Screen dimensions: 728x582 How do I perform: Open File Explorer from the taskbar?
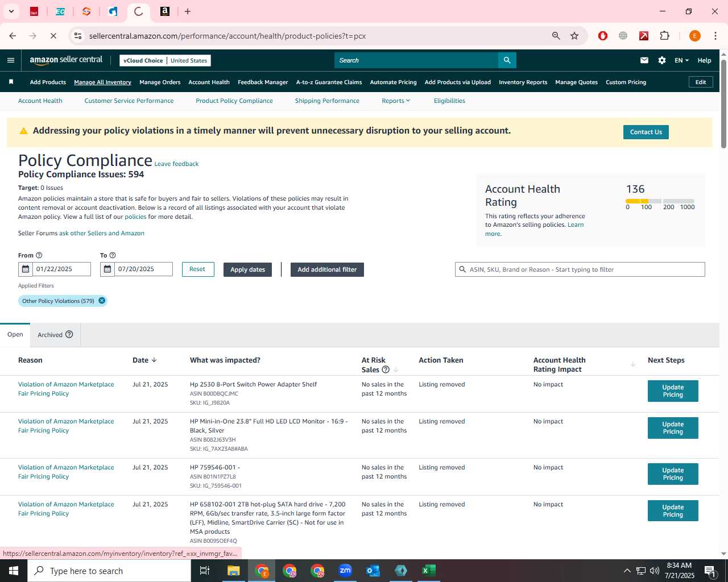234,571
